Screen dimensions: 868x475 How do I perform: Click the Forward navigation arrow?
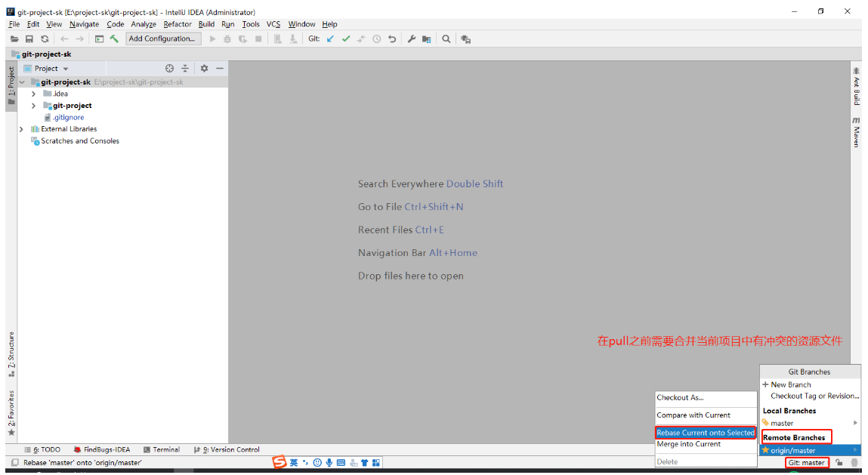80,39
